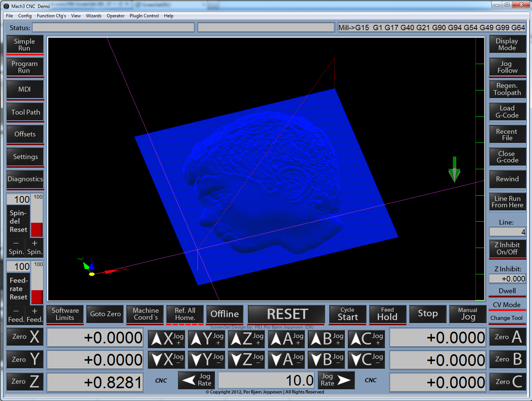Lower spindle speed with minus Spin.

[16, 248]
